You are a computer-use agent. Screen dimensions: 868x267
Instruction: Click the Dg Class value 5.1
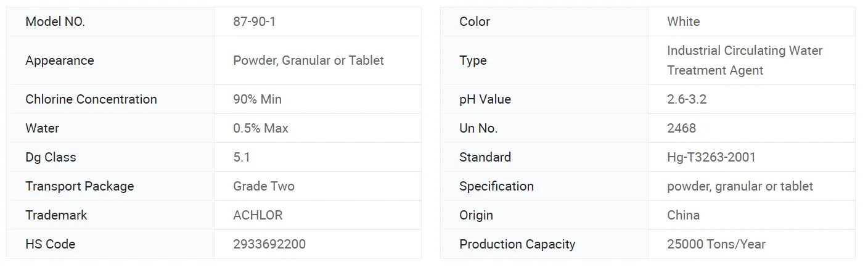tap(242, 157)
